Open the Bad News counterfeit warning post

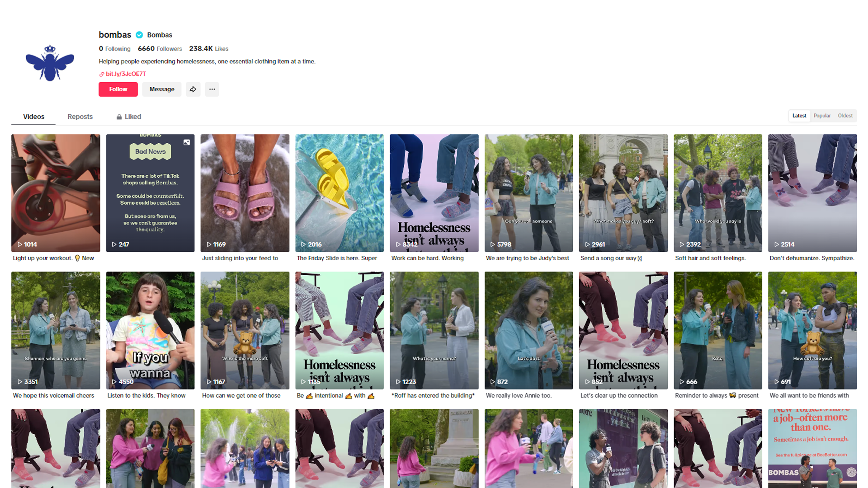click(150, 193)
